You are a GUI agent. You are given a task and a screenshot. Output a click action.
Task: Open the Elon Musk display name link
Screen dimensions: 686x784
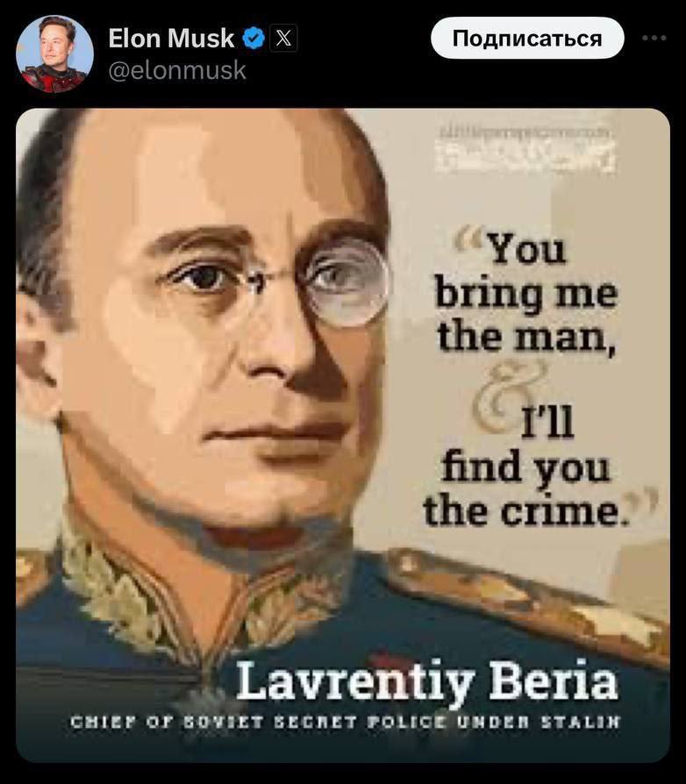(171, 38)
